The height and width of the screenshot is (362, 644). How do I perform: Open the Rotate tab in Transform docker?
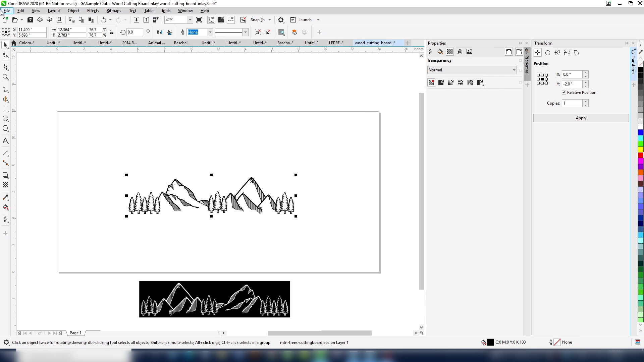[547, 53]
